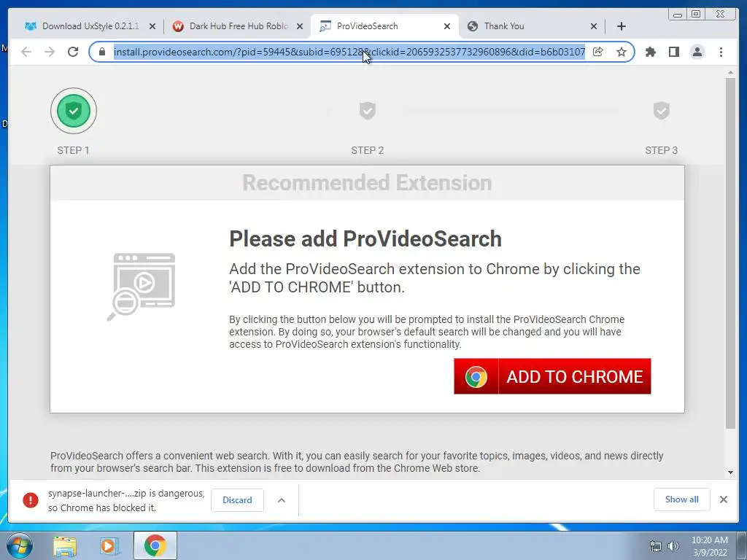Click the Step 3 shield icon

[661, 111]
